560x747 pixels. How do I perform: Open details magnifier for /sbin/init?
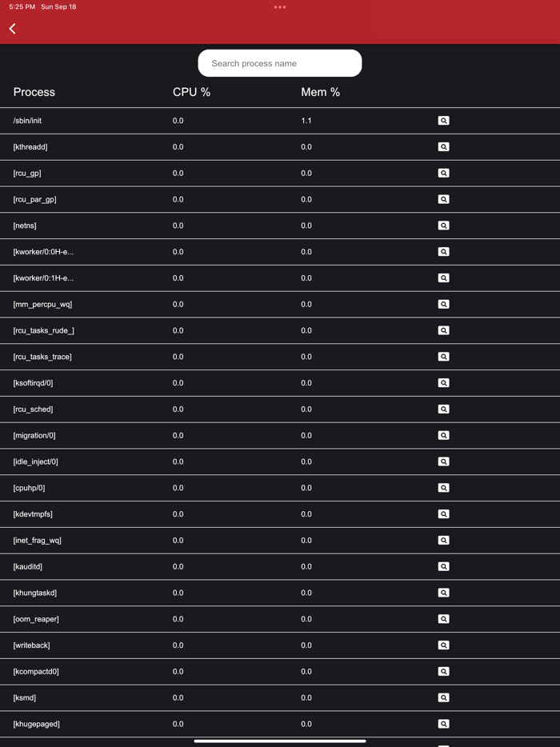point(443,121)
